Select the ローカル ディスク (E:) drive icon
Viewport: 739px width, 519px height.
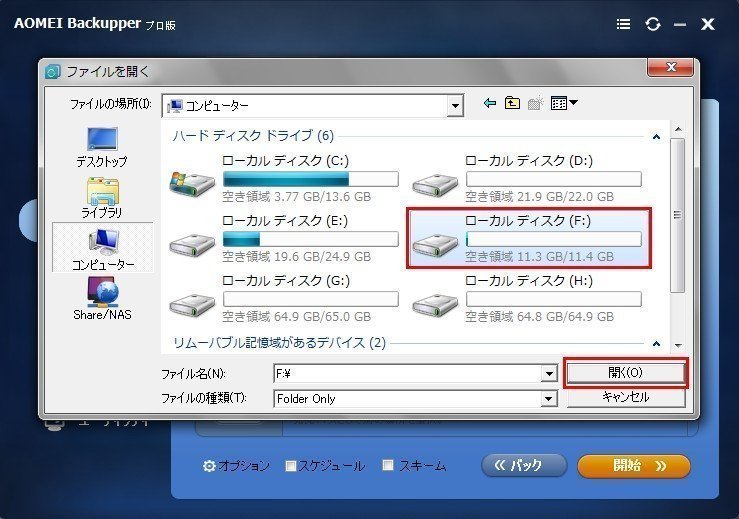pos(192,244)
